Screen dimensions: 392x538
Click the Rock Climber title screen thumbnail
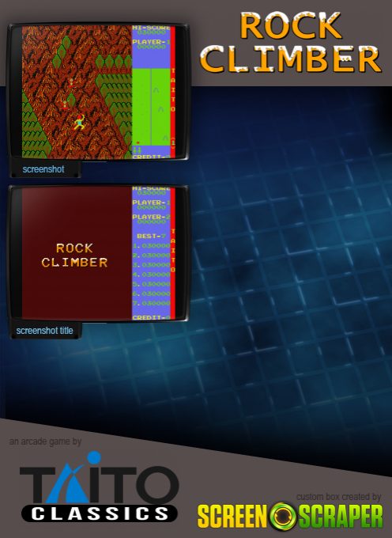[x=98, y=253]
